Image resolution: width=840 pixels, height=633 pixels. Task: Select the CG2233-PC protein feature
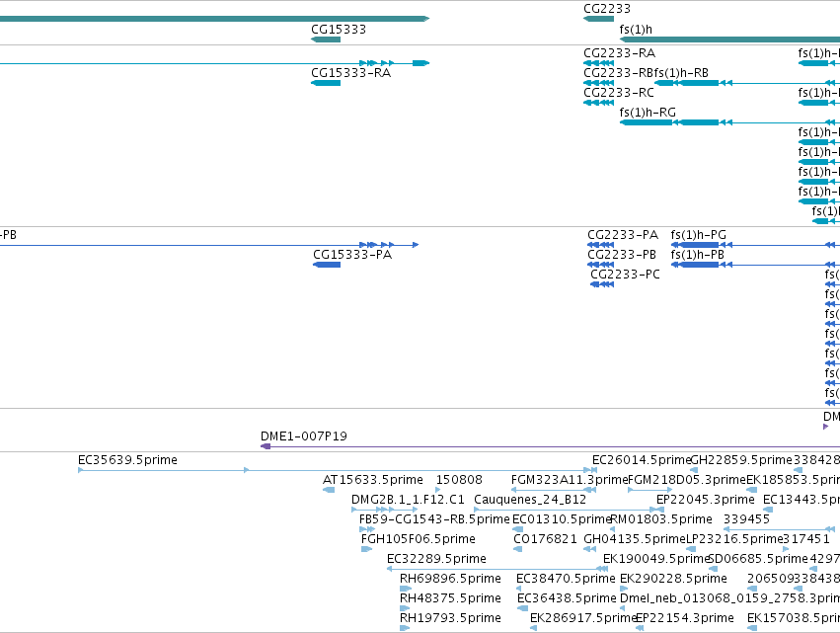click(x=602, y=284)
